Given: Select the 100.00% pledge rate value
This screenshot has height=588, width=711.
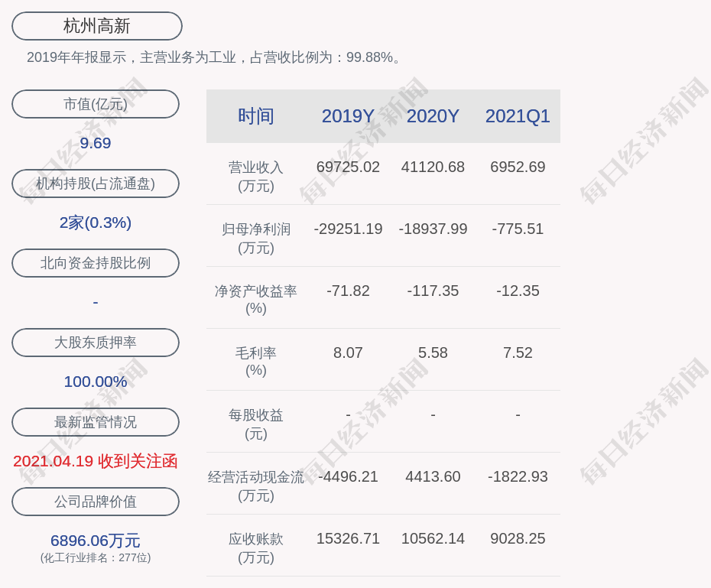Looking at the screenshot, I should click(x=96, y=382).
